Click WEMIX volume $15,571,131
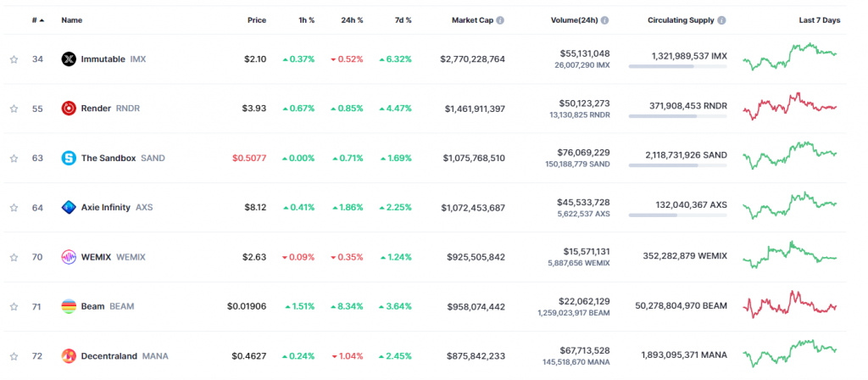This screenshot has width=868, height=380. (x=585, y=251)
